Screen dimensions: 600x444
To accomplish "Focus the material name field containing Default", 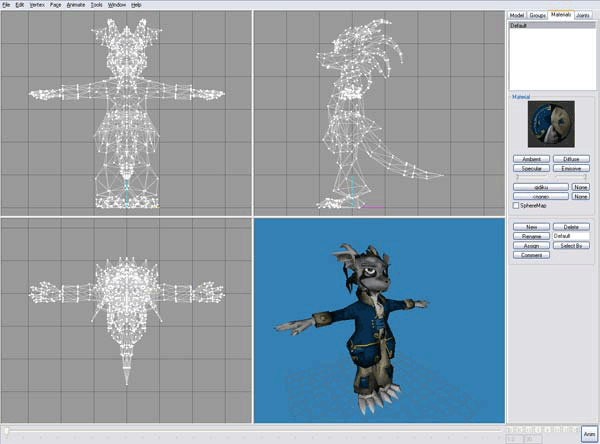I will click(571, 236).
